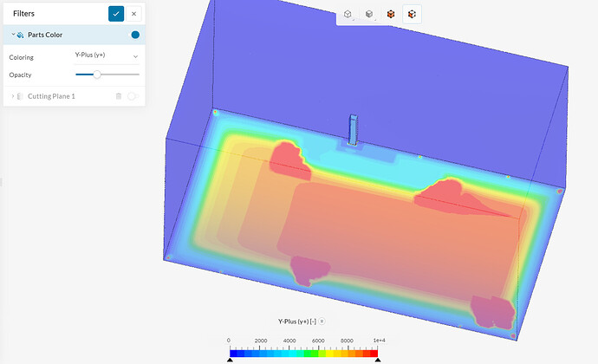Image resolution: width=598 pixels, height=364 pixels.
Task: Apply filters with the blue checkmark button
Action: click(116, 14)
